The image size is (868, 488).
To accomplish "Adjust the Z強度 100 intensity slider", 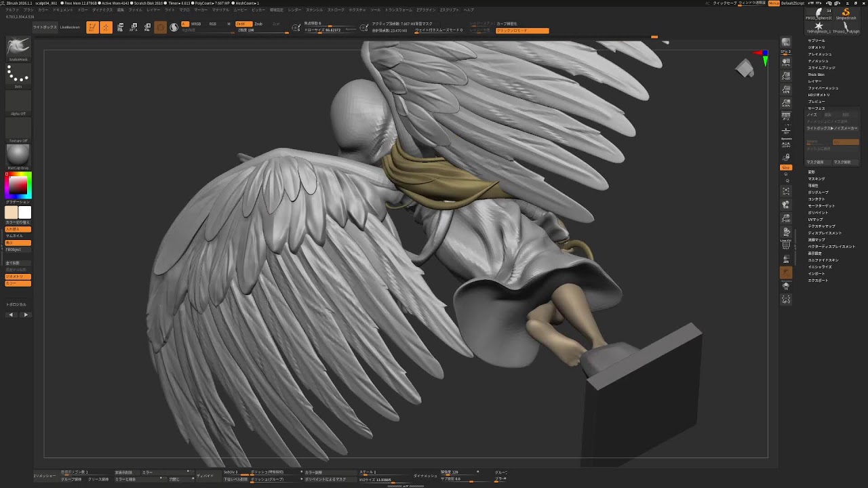I will point(262,30).
